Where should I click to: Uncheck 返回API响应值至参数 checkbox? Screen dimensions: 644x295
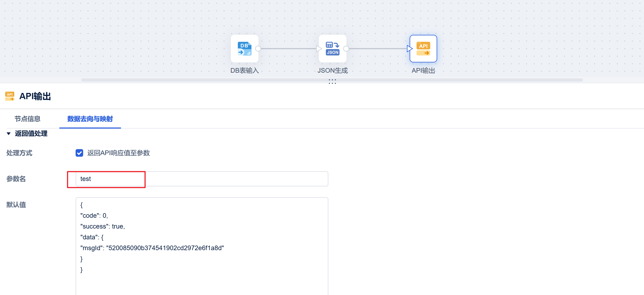[79, 153]
